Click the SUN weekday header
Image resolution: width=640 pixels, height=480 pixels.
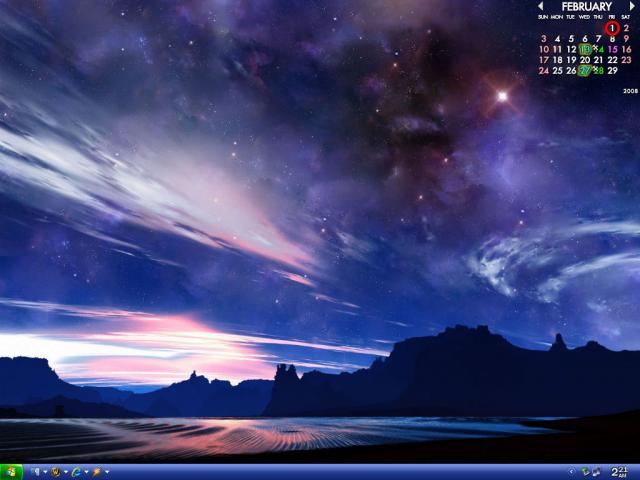pos(543,17)
